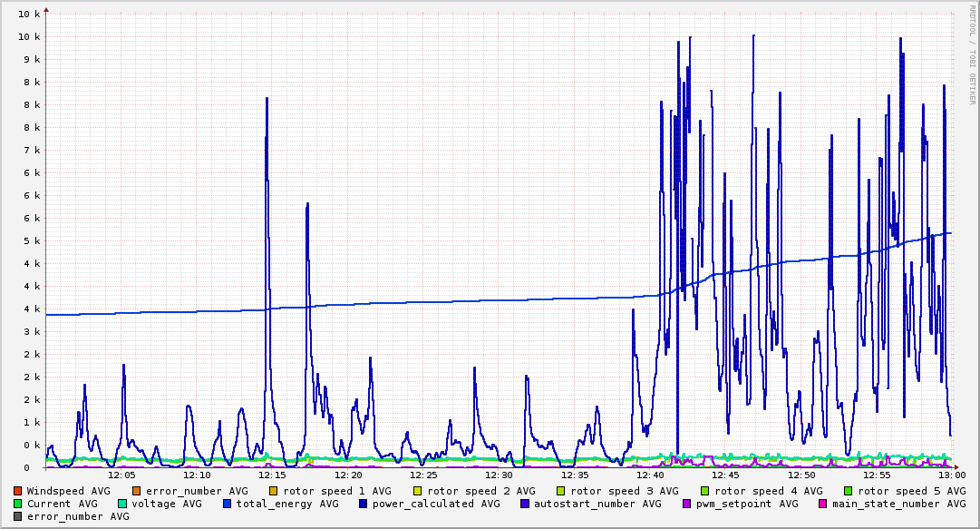Viewport: 980px width, 529px height.
Task: Click the 12:40 time axis label
Action: [x=650, y=475]
